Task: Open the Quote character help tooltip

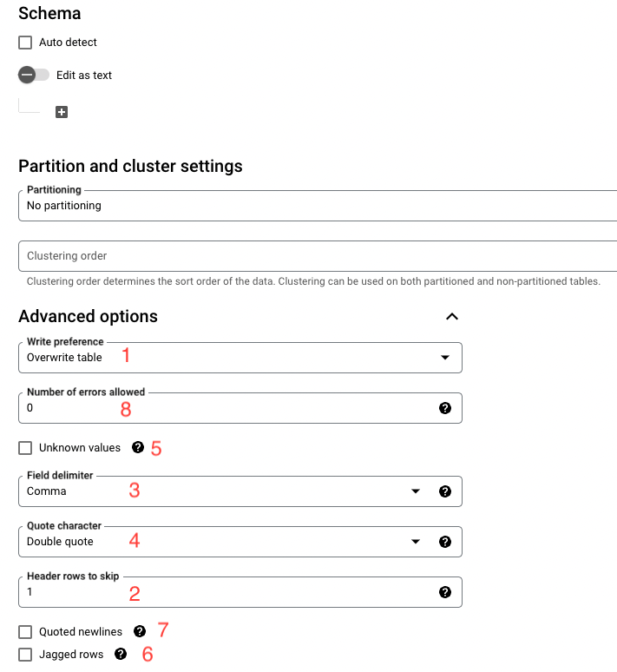Action: [445, 542]
